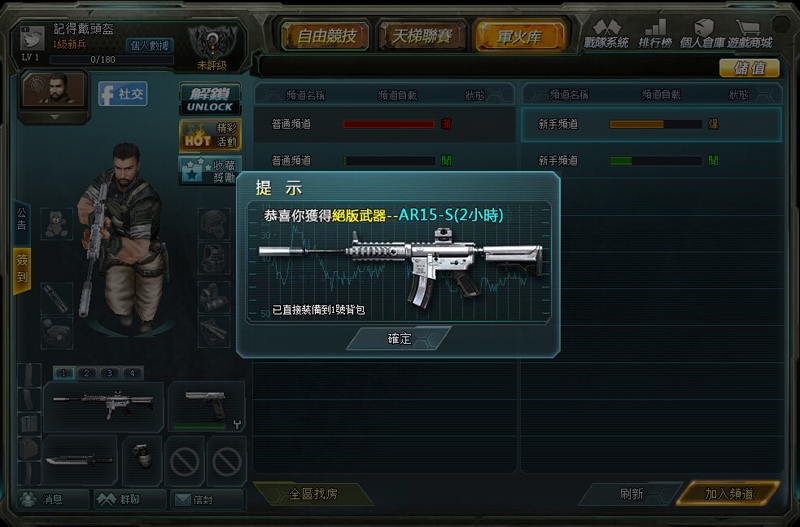Select backpack slot number 4

pyautogui.click(x=132, y=373)
